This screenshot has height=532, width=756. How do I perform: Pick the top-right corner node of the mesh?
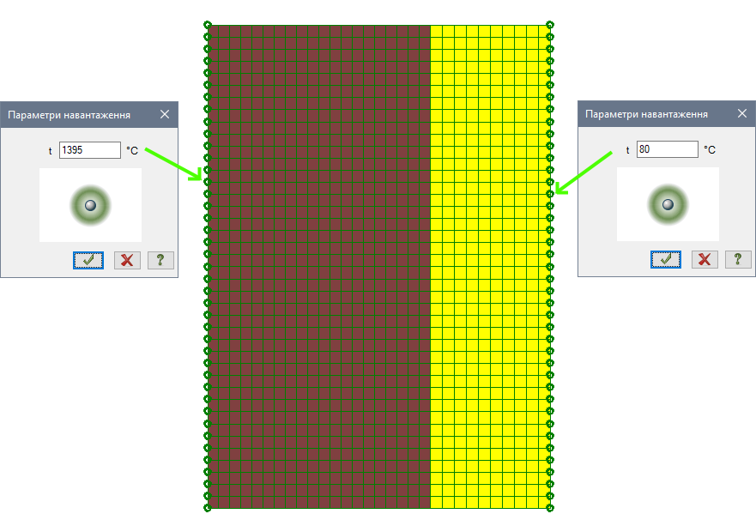550,25
